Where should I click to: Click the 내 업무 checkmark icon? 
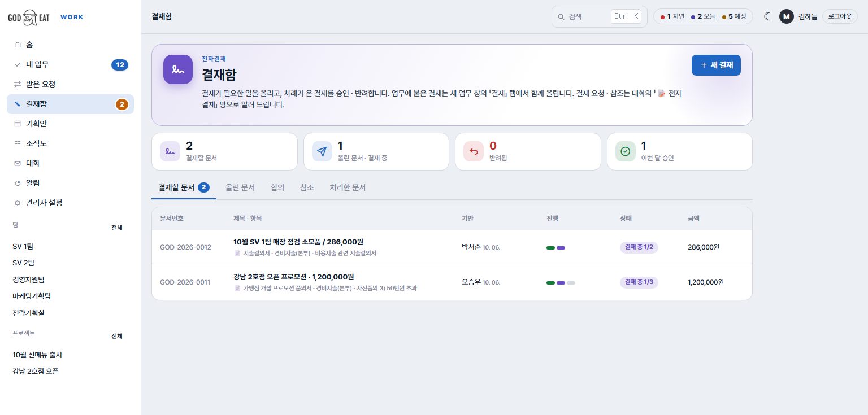pos(18,64)
